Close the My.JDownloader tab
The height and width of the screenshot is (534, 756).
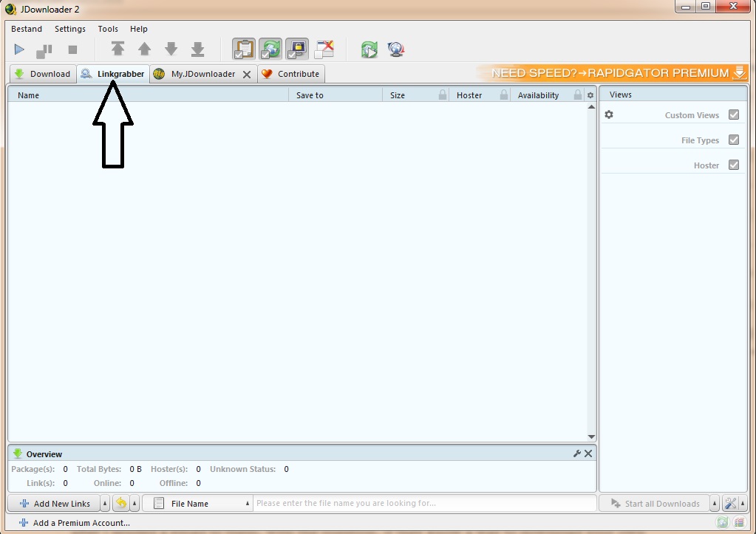coord(247,74)
